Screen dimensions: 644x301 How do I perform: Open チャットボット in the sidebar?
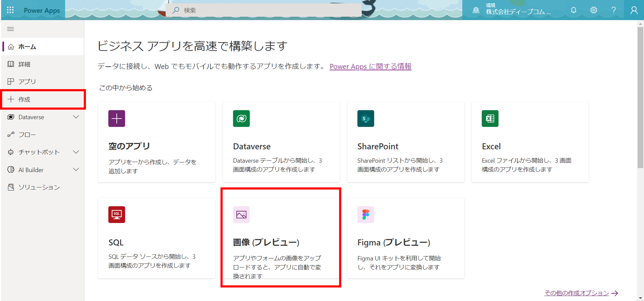tap(42, 152)
